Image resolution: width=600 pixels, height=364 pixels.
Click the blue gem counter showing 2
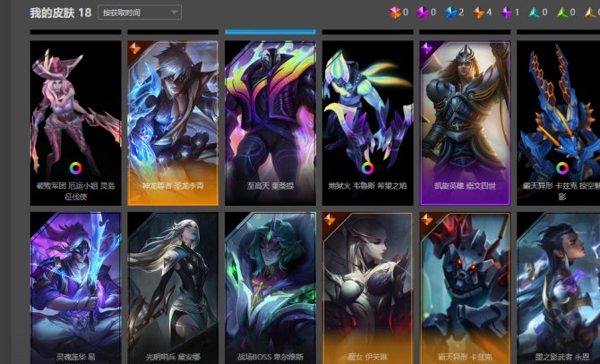454,13
